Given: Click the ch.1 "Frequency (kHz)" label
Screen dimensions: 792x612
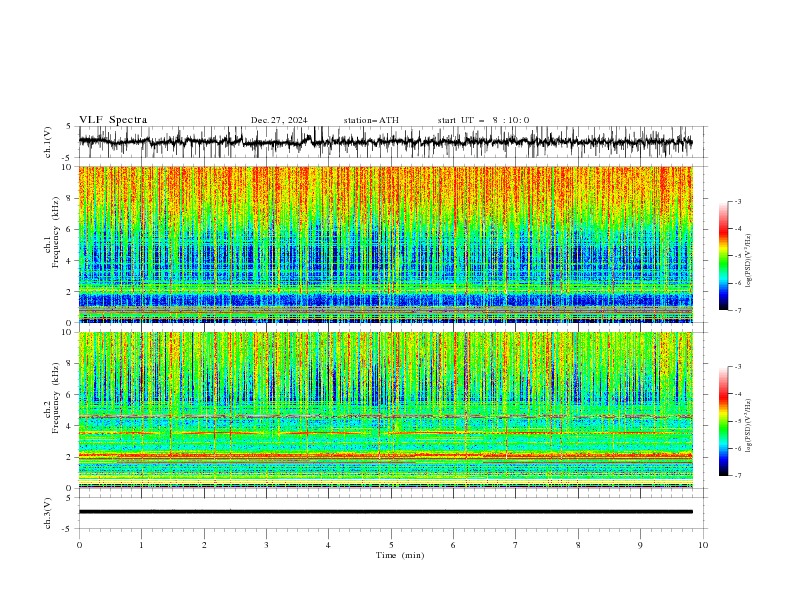Looking at the screenshot, I should pos(56,230).
